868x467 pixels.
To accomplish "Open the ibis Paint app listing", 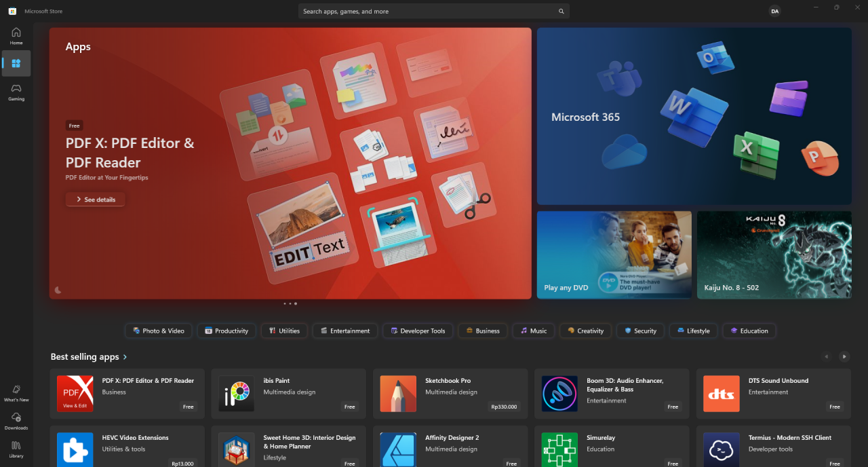I will (288, 394).
